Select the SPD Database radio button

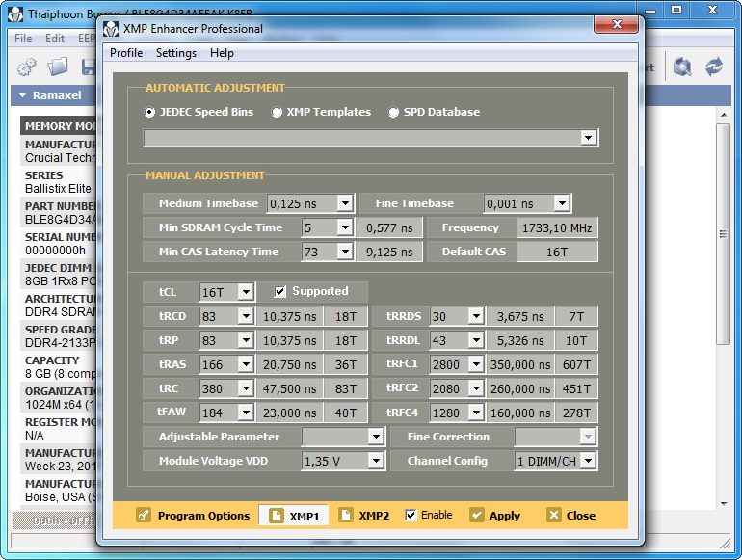[393, 112]
